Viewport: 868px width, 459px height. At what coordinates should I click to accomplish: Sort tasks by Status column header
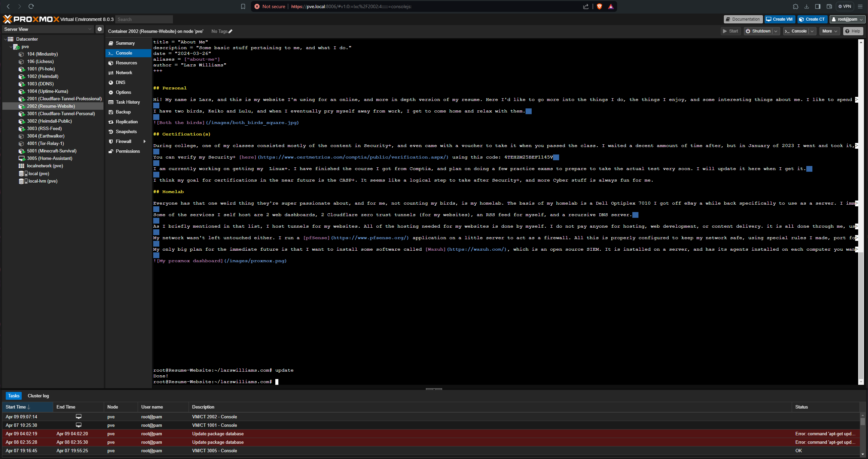click(826, 407)
